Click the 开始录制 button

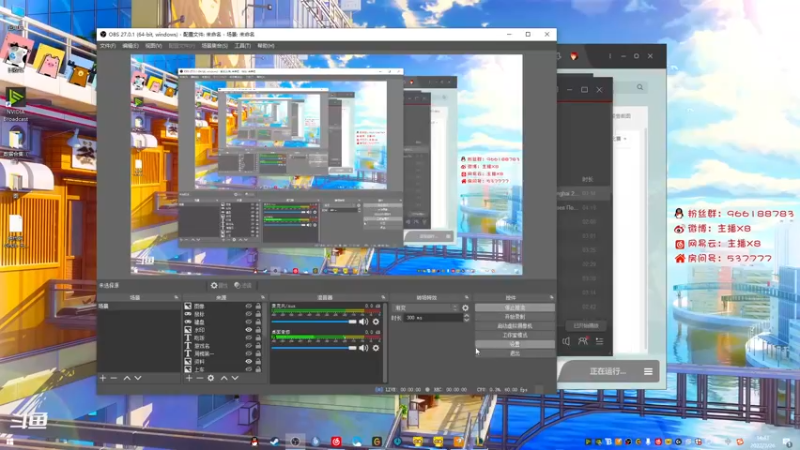(515, 317)
